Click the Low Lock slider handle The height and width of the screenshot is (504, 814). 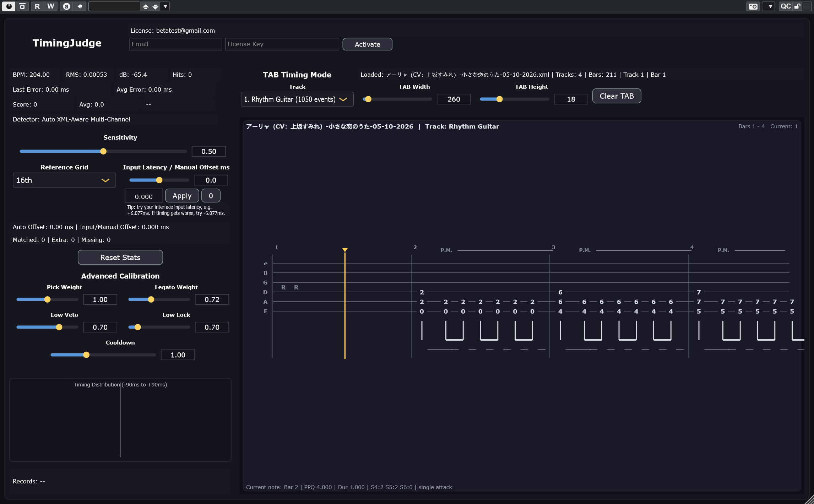(x=137, y=327)
